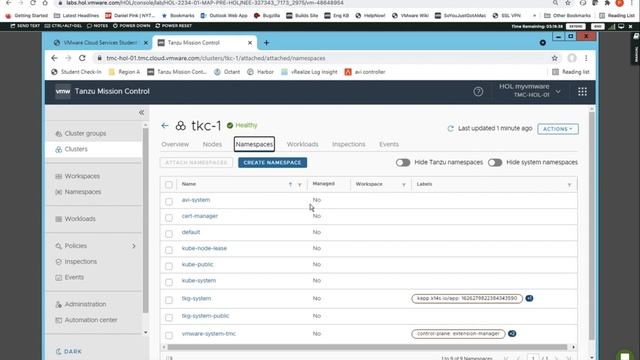Open the avi-system namespace link
The image size is (640, 360).
pyautogui.click(x=196, y=200)
